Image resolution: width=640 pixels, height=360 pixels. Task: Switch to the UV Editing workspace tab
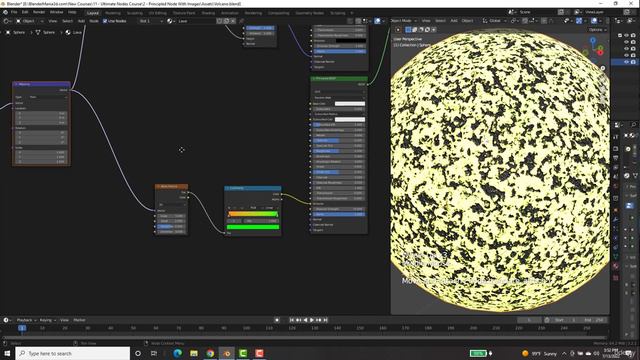tap(158, 13)
